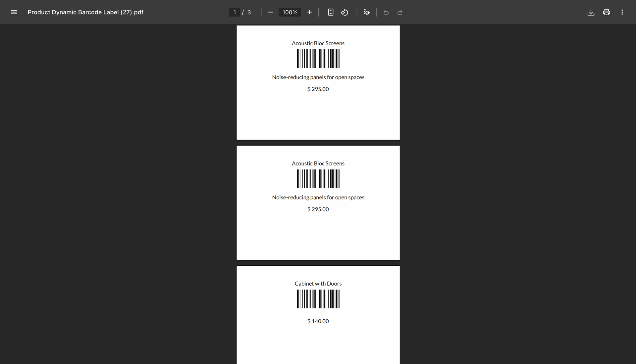This screenshot has width=636, height=364.
Task: Click the 100% zoom level field
Action: point(290,12)
